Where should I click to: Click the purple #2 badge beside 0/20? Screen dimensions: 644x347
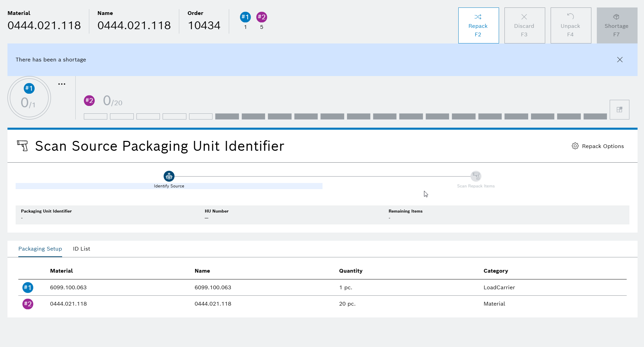point(89,101)
